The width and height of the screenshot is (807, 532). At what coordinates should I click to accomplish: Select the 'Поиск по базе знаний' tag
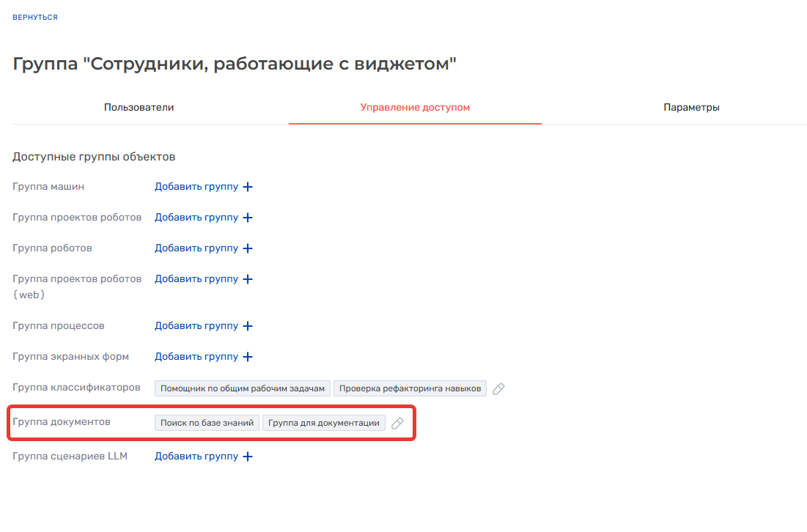[x=207, y=423]
